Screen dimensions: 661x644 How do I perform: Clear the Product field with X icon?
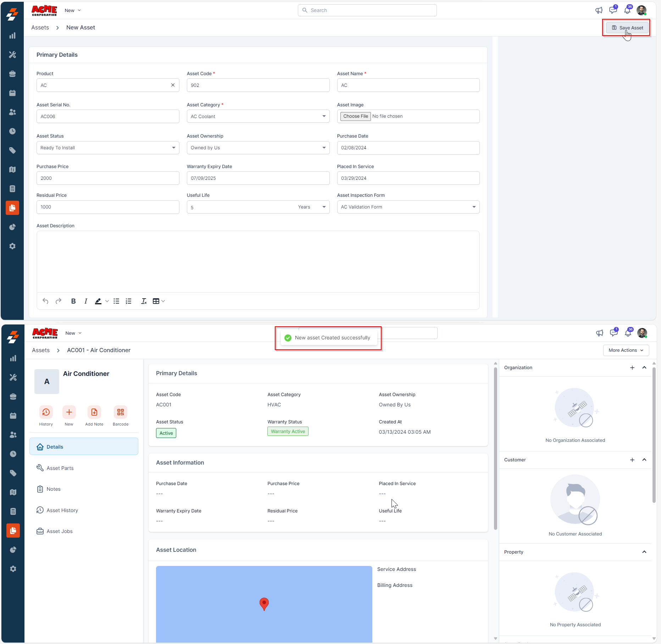(173, 85)
